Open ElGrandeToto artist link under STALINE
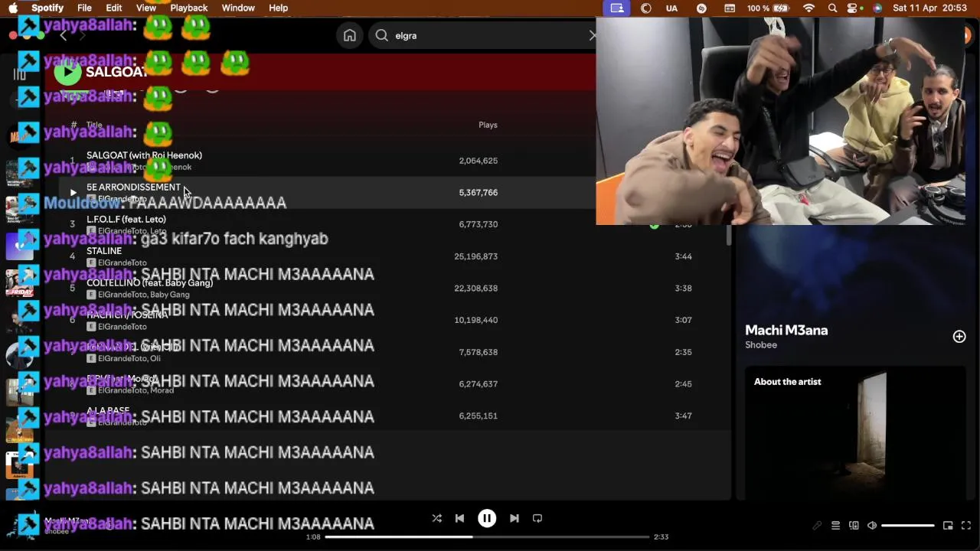This screenshot has height=551, width=980. (122, 262)
